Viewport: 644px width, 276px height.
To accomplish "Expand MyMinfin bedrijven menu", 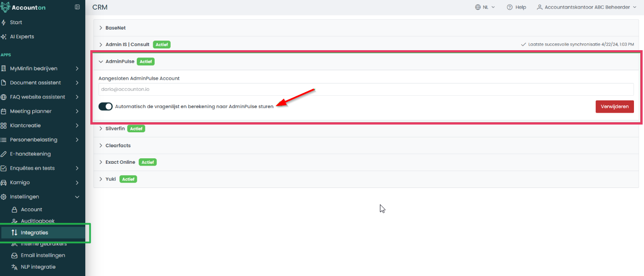I will point(40,68).
